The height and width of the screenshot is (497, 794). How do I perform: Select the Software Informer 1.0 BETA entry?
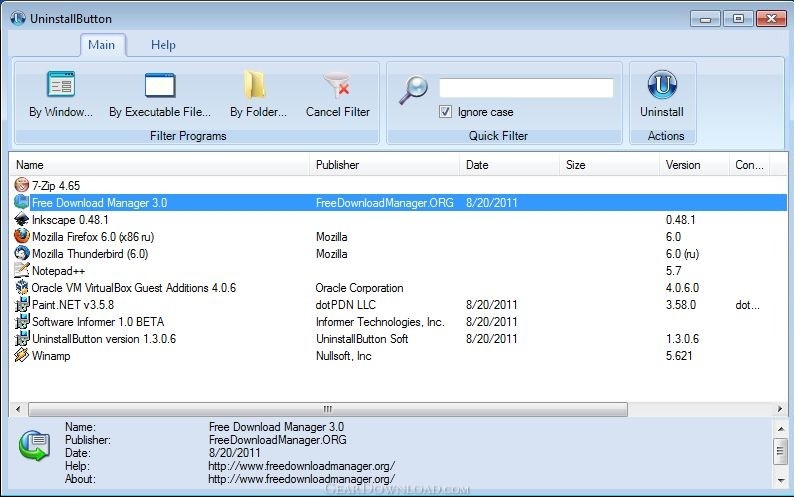click(x=98, y=322)
